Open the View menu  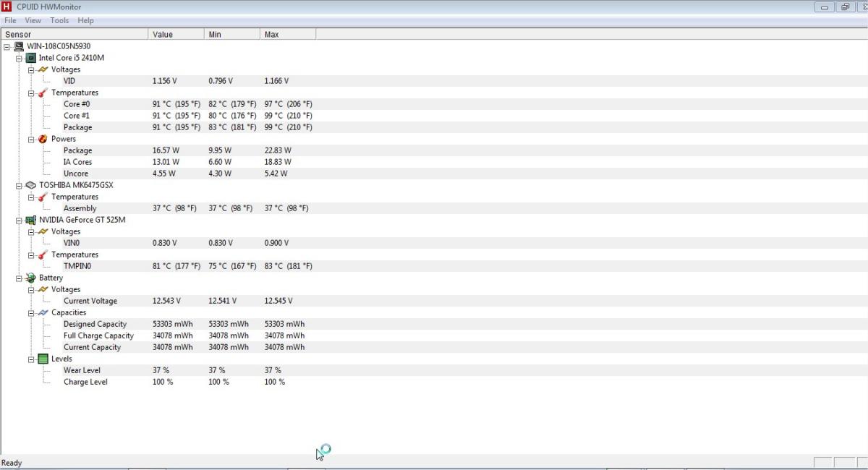pyautogui.click(x=33, y=20)
